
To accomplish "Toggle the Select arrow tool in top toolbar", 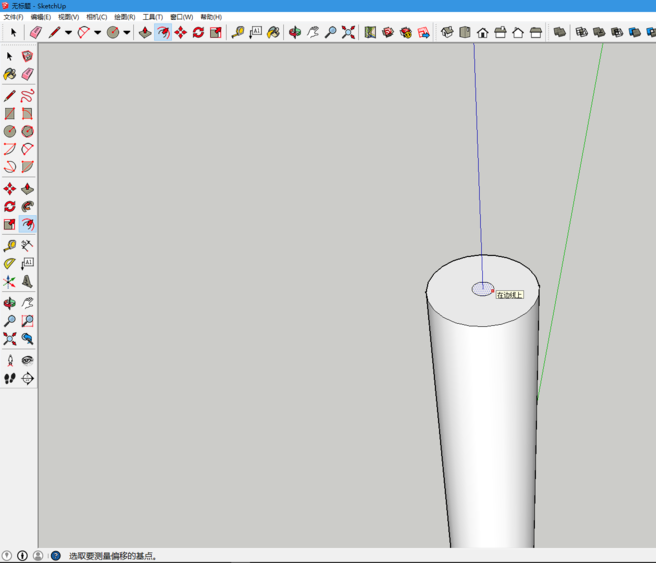I will [x=13, y=33].
